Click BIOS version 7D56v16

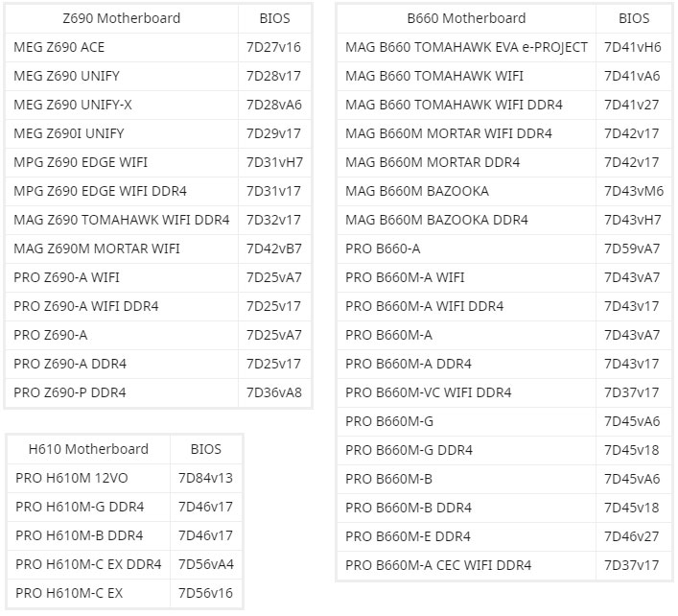(x=205, y=593)
